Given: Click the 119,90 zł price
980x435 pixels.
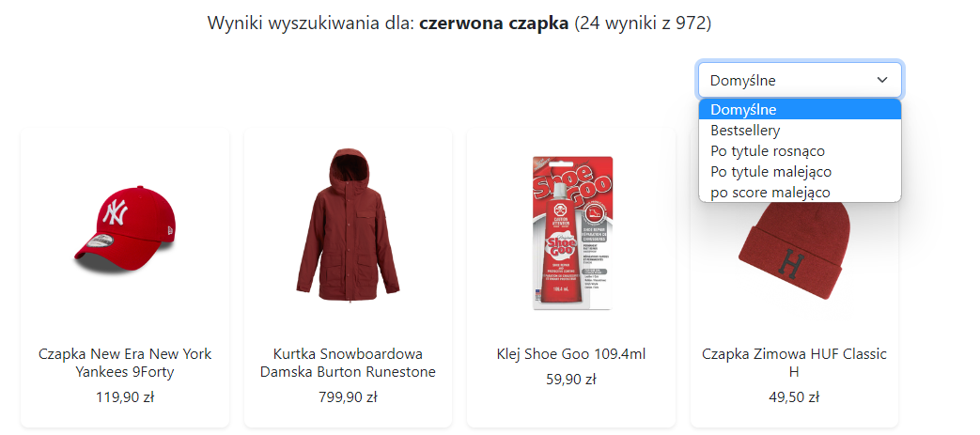Looking at the screenshot, I should tap(125, 396).
